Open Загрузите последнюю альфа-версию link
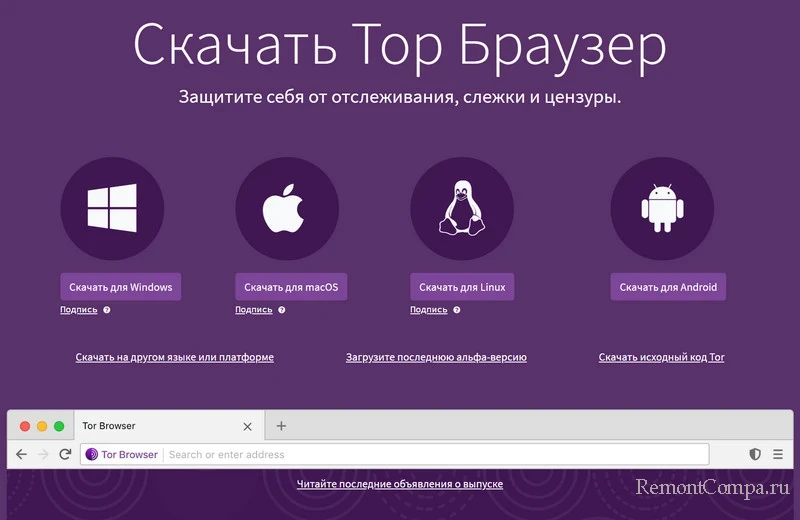Viewport: 800px width, 520px height. click(x=436, y=357)
